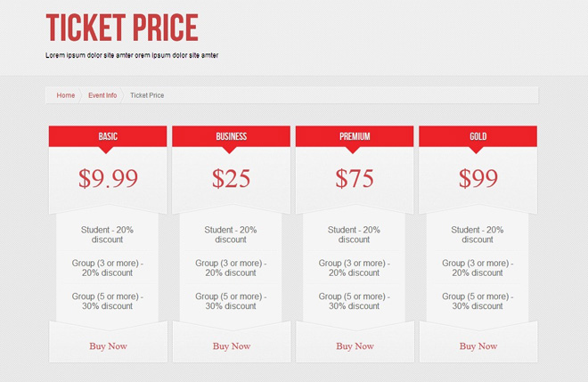Click the Lorem ipsum subtitle text
588x382 pixels.
(132, 55)
